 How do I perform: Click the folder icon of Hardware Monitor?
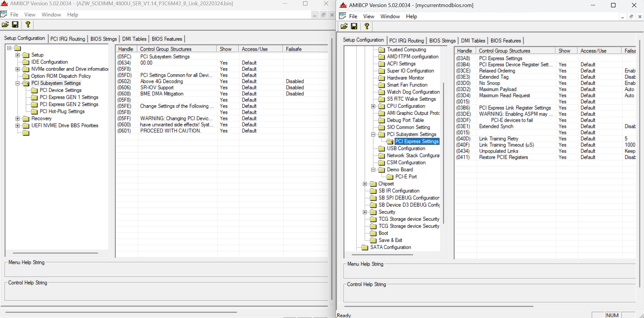pyautogui.click(x=382, y=78)
